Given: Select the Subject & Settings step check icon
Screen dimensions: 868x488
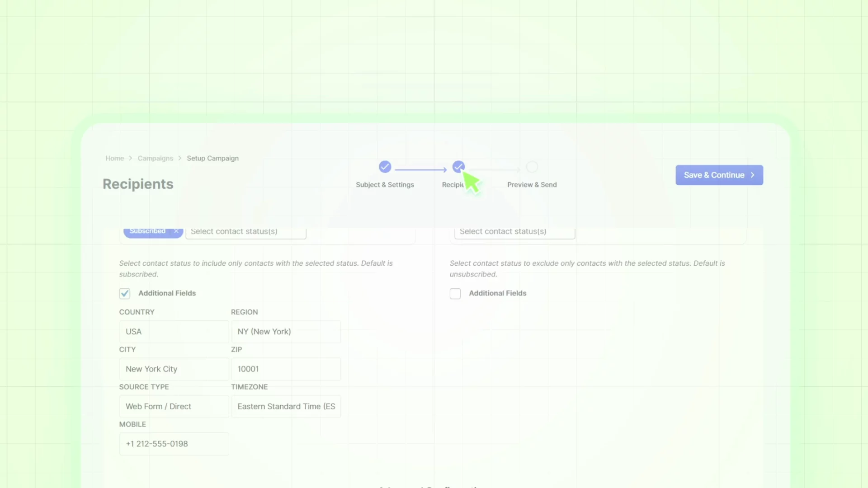Looking at the screenshot, I should coord(385,167).
